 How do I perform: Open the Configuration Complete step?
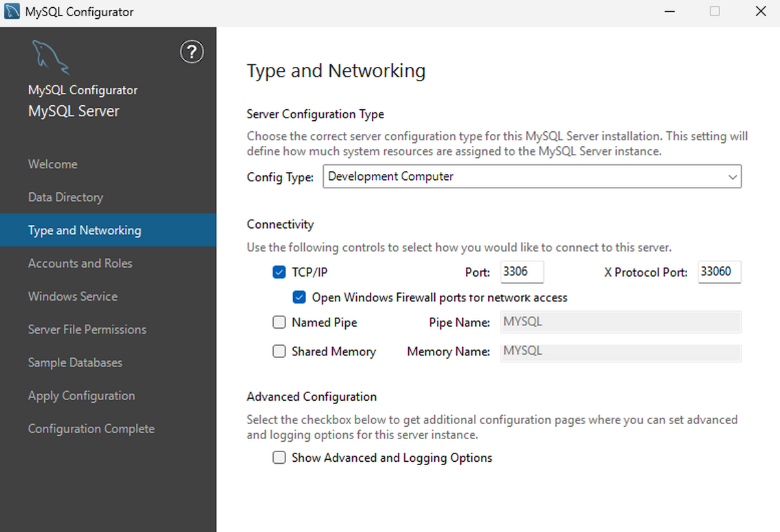tap(108, 429)
